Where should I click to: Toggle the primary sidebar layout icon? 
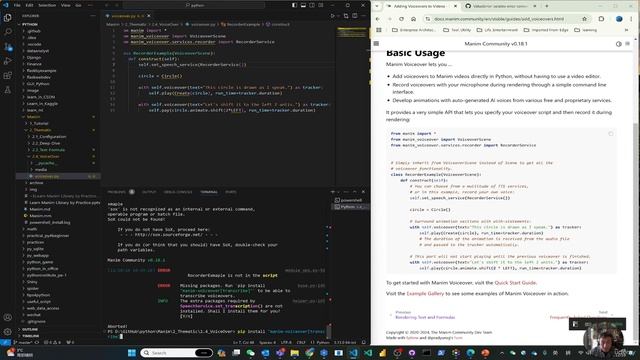[294, 5]
